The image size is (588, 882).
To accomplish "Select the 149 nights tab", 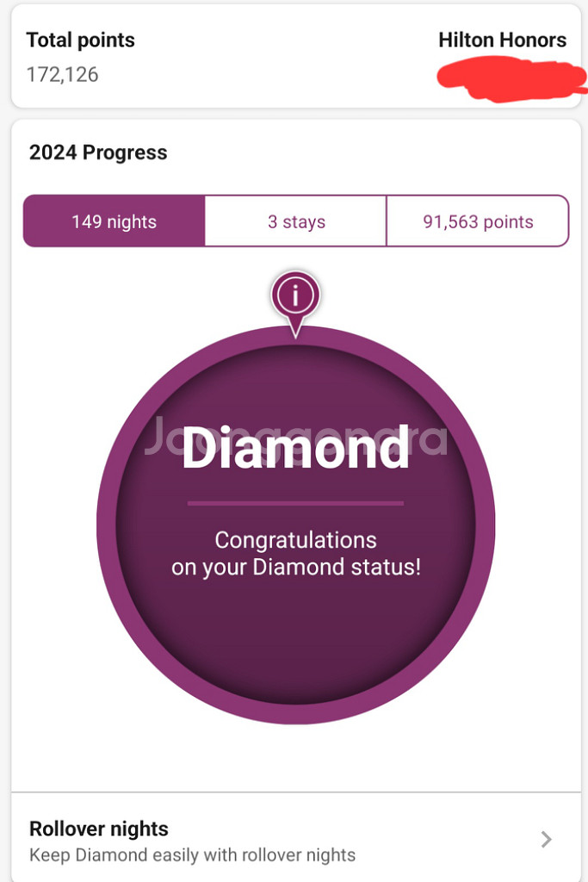I will (115, 221).
